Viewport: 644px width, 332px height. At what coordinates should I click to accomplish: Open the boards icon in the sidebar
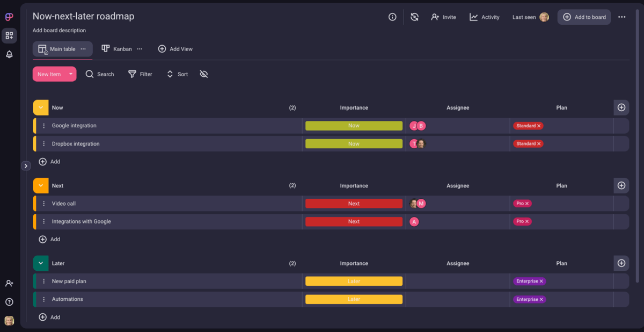click(9, 35)
